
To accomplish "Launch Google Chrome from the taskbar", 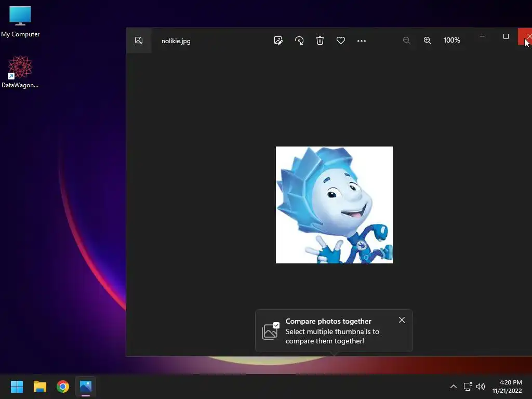I will [63, 387].
